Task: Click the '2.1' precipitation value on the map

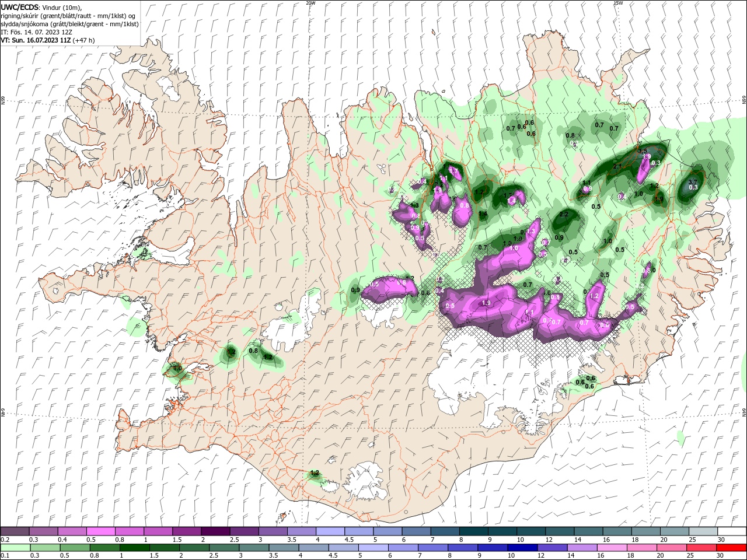Action: (617, 166)
